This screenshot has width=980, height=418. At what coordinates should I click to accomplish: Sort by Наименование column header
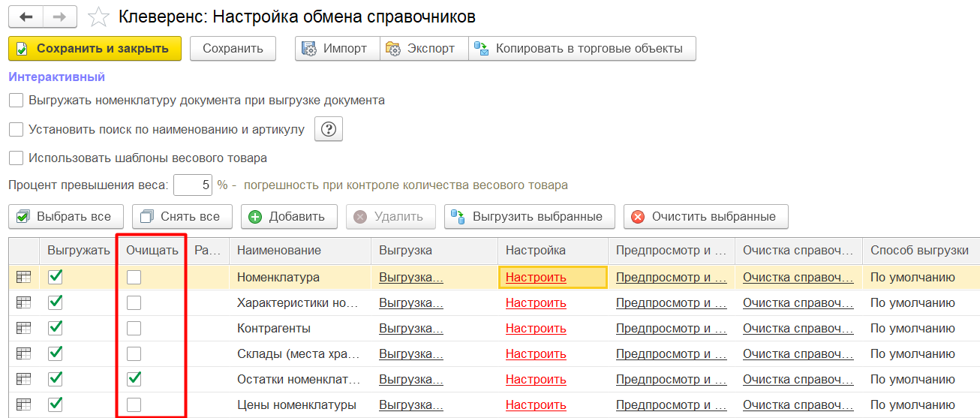point(300,250)
